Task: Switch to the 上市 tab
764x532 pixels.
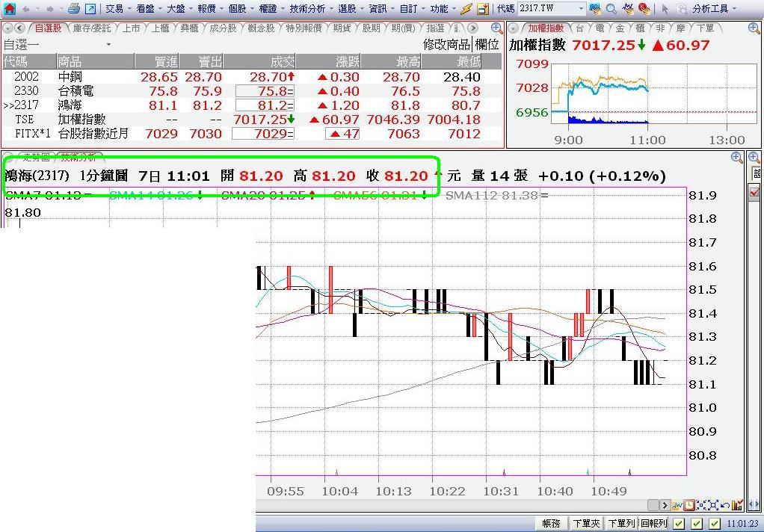Action: 132,28
